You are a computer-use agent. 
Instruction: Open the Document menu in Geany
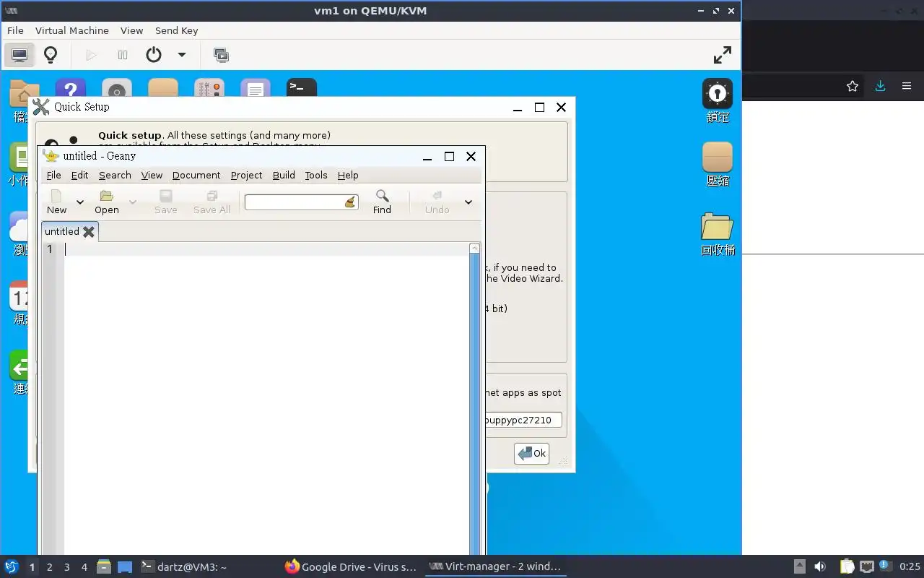pyautogui.click(x=196, y=175)
